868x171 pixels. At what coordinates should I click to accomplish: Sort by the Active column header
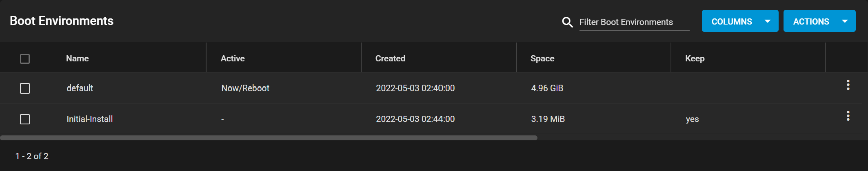point(233,59)
